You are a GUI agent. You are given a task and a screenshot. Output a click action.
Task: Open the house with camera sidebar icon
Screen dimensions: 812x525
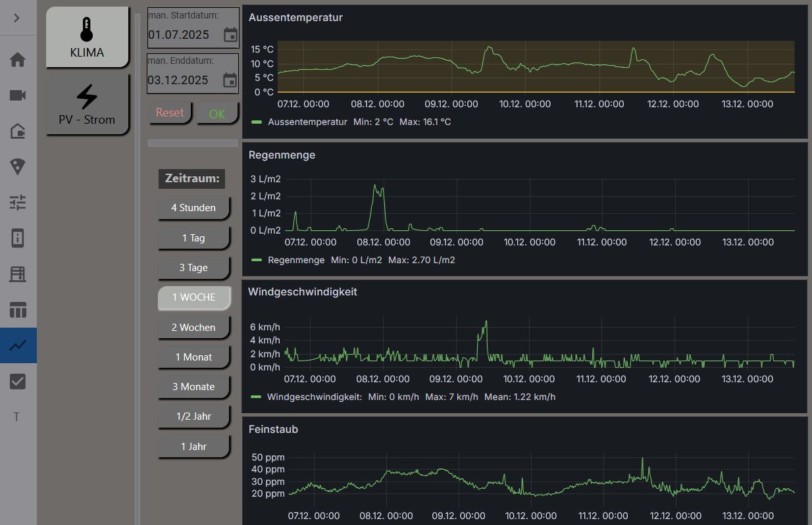pyautogui.click(x=18, y=132)
